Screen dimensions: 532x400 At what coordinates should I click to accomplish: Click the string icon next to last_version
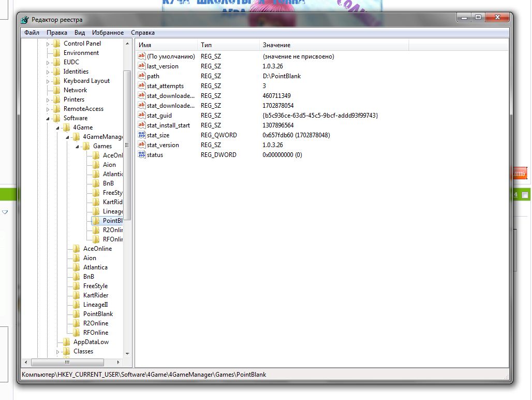coord(142,66)
